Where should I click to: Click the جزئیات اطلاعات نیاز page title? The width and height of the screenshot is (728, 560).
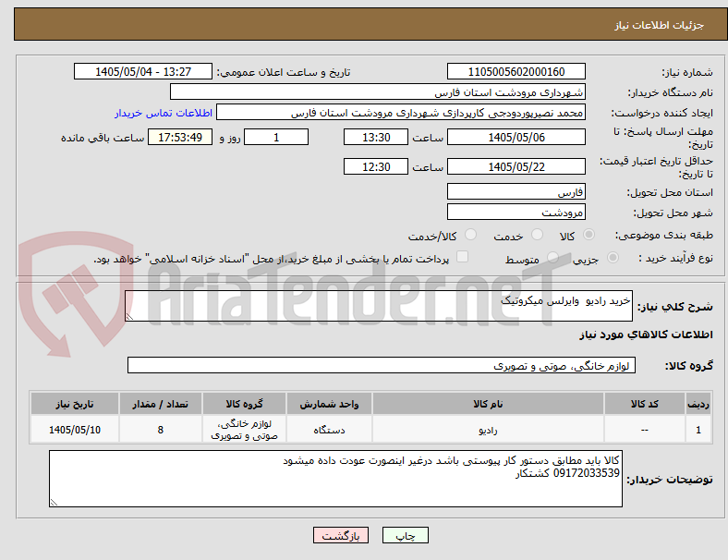coord(660,25)
